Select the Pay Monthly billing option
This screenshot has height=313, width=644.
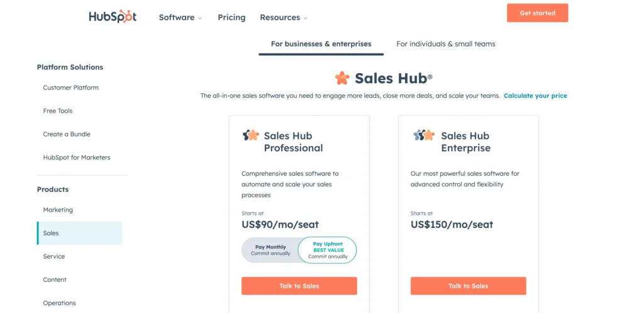[x=270, y=250]
